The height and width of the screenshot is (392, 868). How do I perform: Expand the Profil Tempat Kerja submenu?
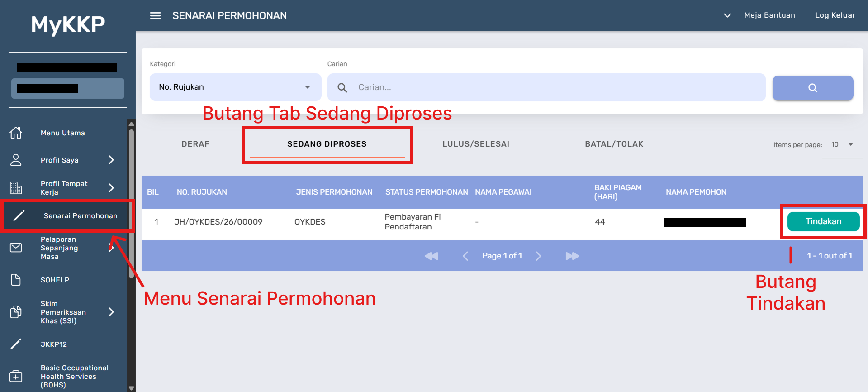point(111,188)
